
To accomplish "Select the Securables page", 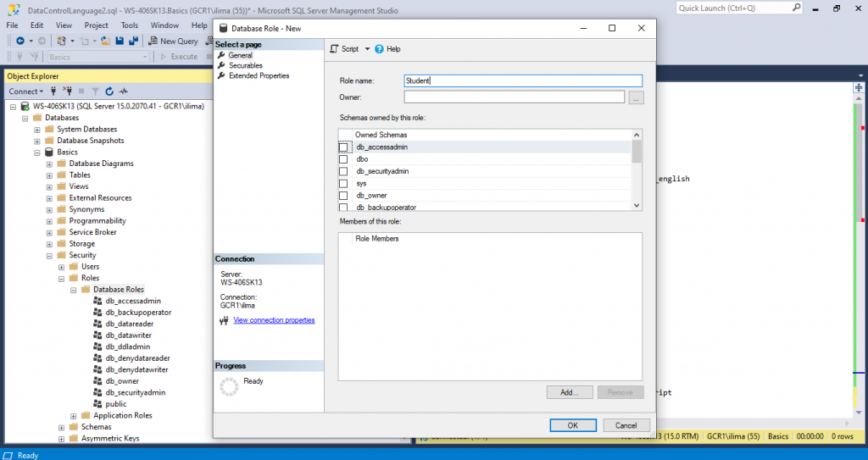I will pyautogui.click(x=245, y=65).
